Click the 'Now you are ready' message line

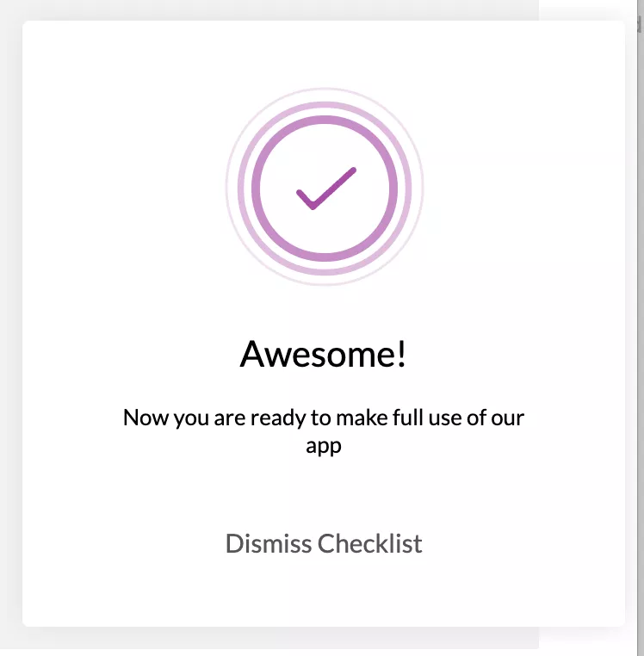click(x=324, y=418)
